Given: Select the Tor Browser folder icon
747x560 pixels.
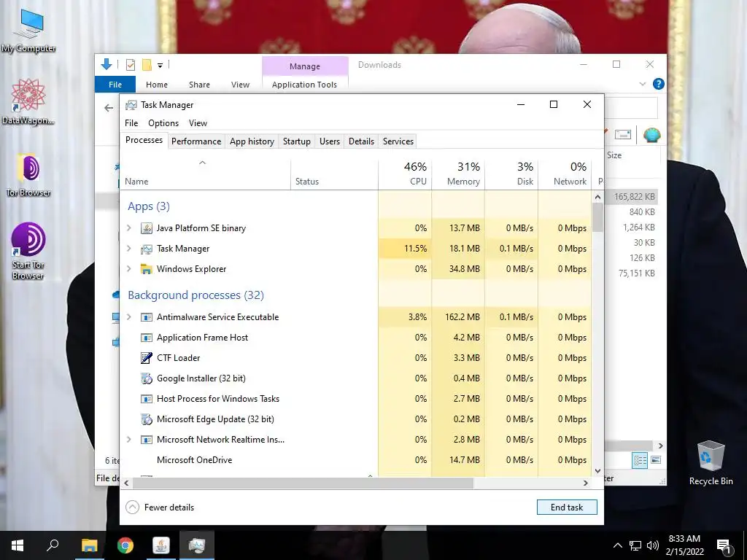Looking at the screenshot, I should tap(28, 174).
